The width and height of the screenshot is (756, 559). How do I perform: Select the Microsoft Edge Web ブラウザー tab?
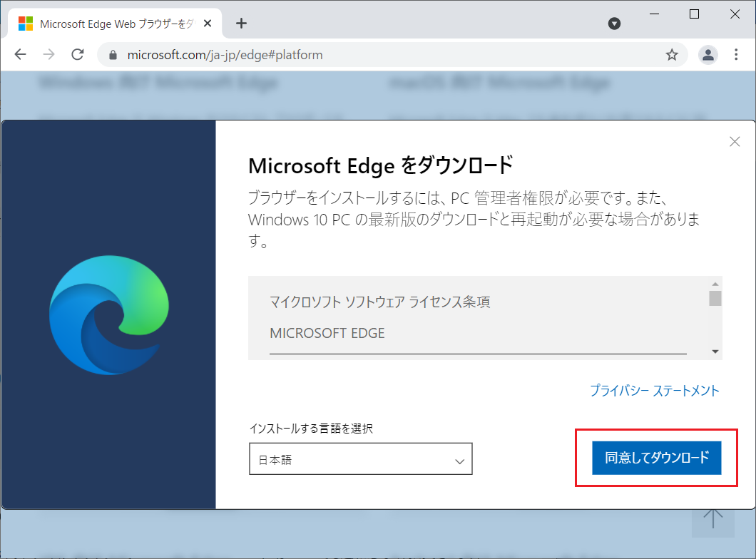click(115, 24)
